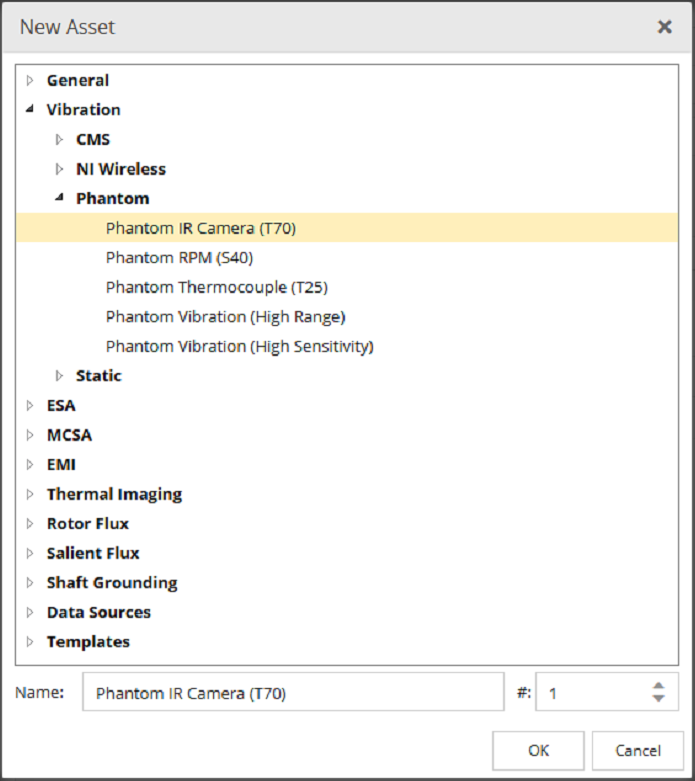
Task: Collapse the Phantom node arrow
Action: point(59,198)
